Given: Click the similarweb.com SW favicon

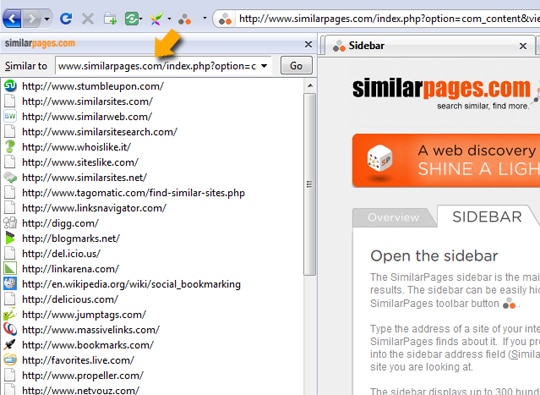Looking at the screenshot, I should tap(10, 116).
